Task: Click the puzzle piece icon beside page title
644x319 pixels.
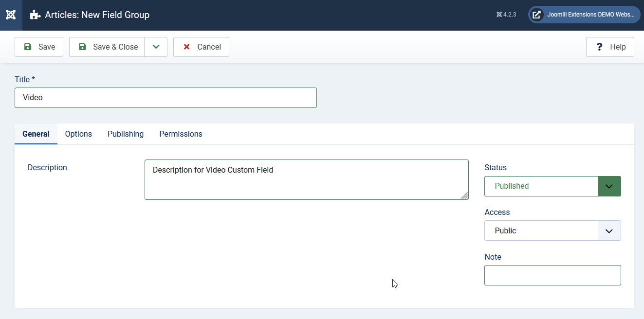Action: coord(35,15)
